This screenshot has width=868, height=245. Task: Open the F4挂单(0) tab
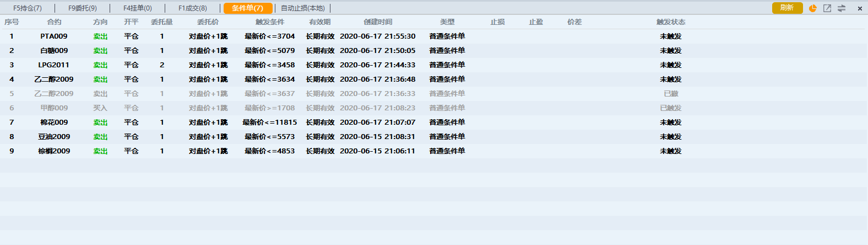(x=138, y=8)
